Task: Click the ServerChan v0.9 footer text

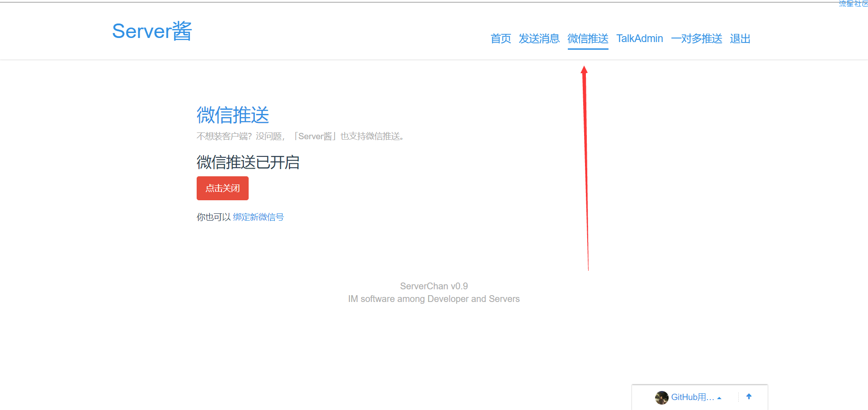Action: point(434,286)
